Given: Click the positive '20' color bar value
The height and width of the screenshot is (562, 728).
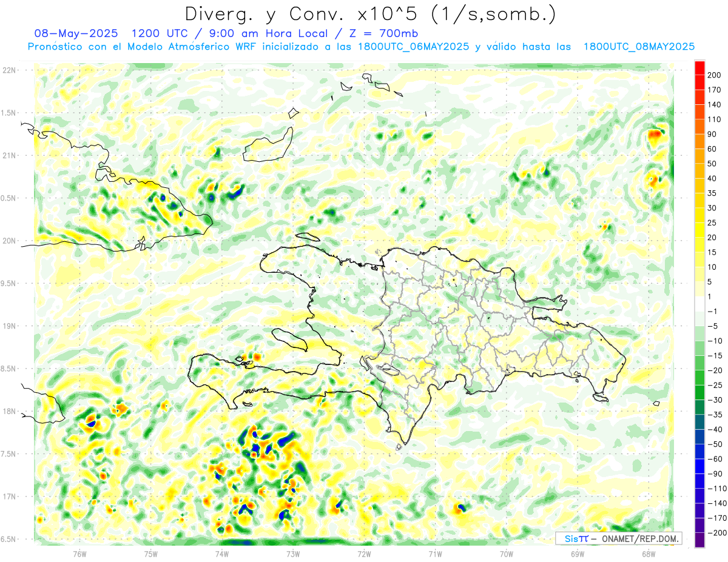Looking at the screenshot, I should coord(712,238).
